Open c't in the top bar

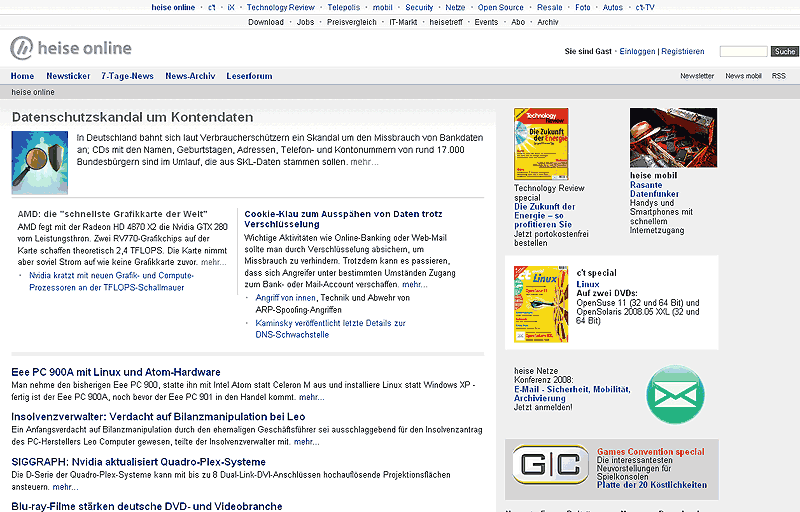tap(212, 8)
